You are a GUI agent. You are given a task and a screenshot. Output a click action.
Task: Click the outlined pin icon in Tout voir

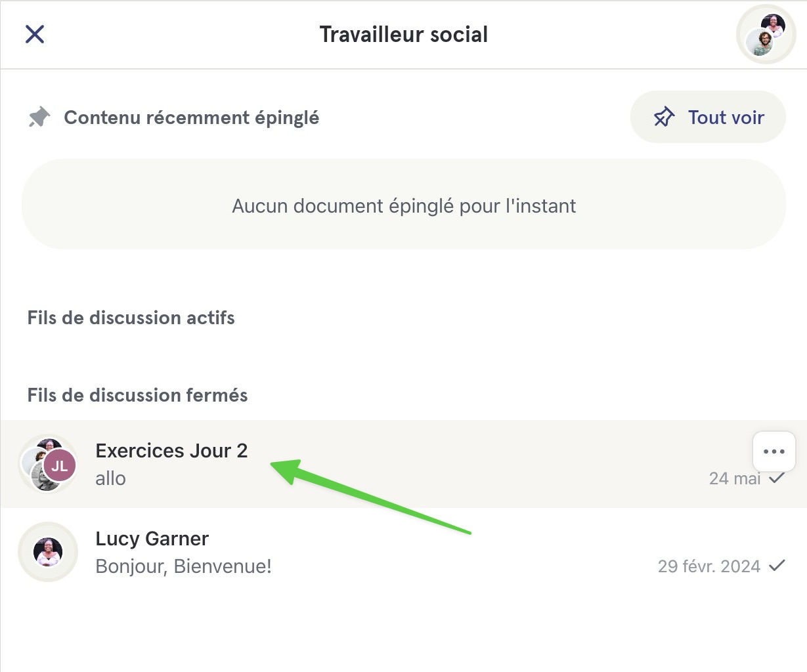(x=664, y=117)
